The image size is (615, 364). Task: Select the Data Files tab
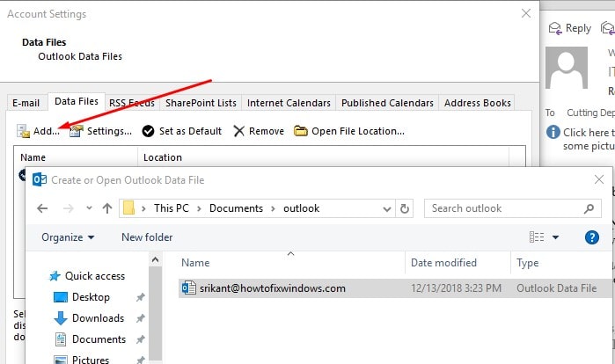click(77, 101)
